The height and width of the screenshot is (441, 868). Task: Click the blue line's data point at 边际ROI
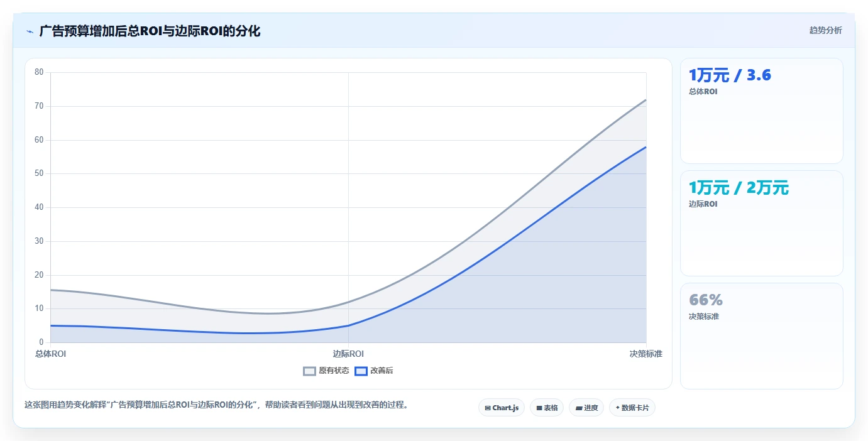pos(348,325)
